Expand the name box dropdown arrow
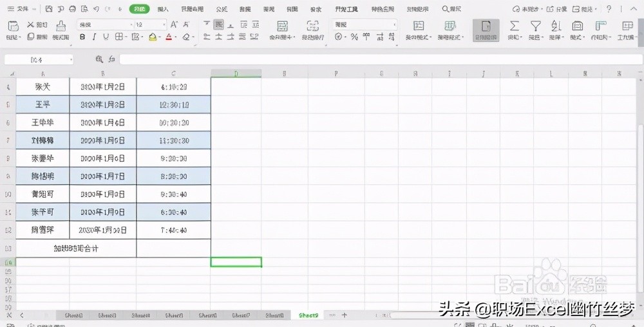This screenshot has height=327, width=644. point(71,60)
